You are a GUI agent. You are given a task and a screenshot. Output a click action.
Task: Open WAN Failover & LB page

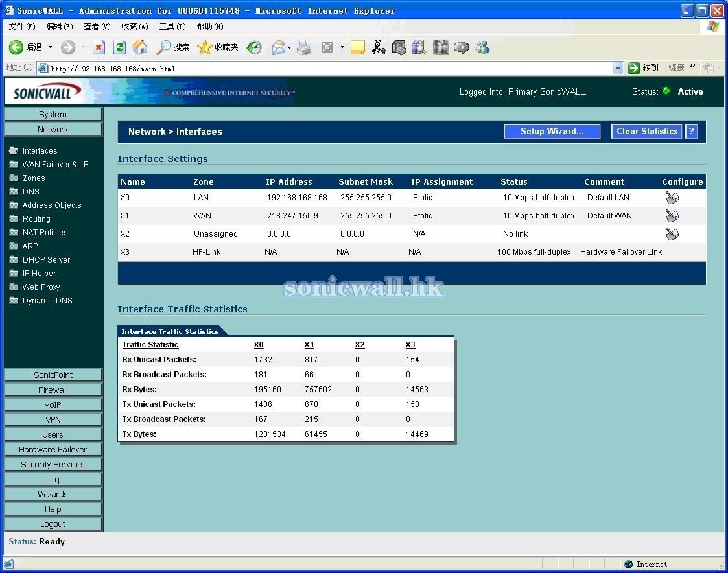click(x=55, y=165)
